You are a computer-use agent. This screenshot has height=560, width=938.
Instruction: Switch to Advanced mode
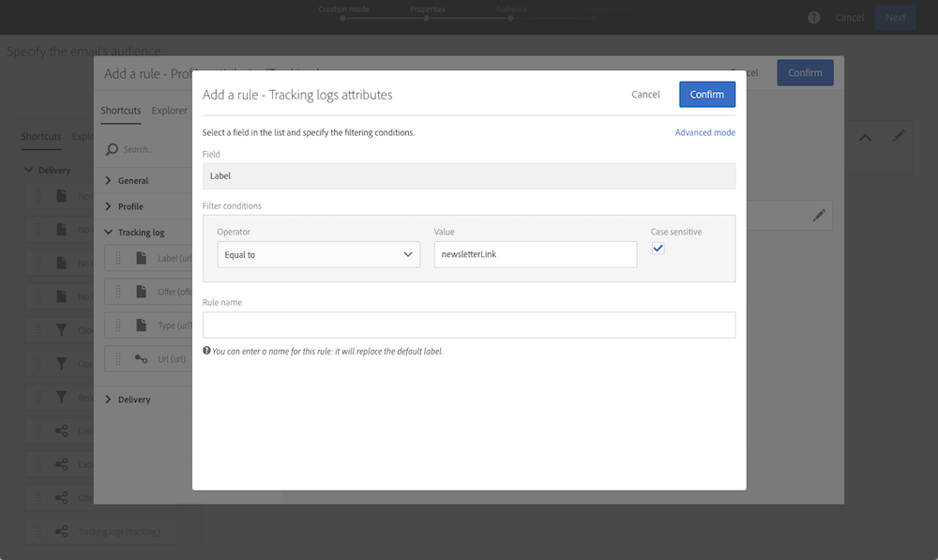pyautogui.click(x=704, y=133)
